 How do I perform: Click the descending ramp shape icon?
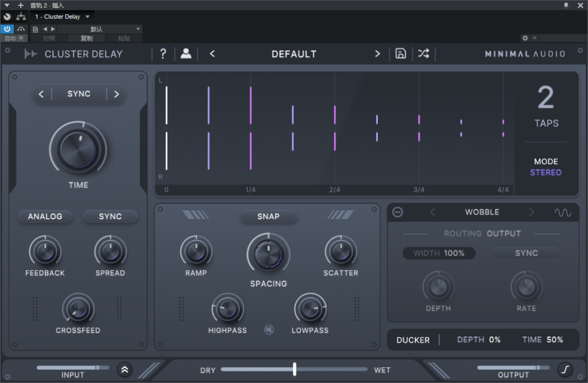[x=195, y=215]
